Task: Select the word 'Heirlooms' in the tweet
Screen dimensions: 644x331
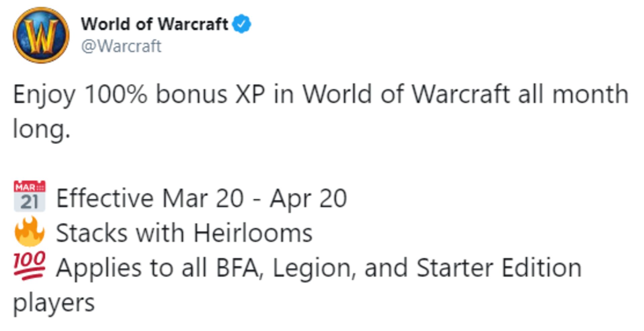Action: tap(253, 233)
